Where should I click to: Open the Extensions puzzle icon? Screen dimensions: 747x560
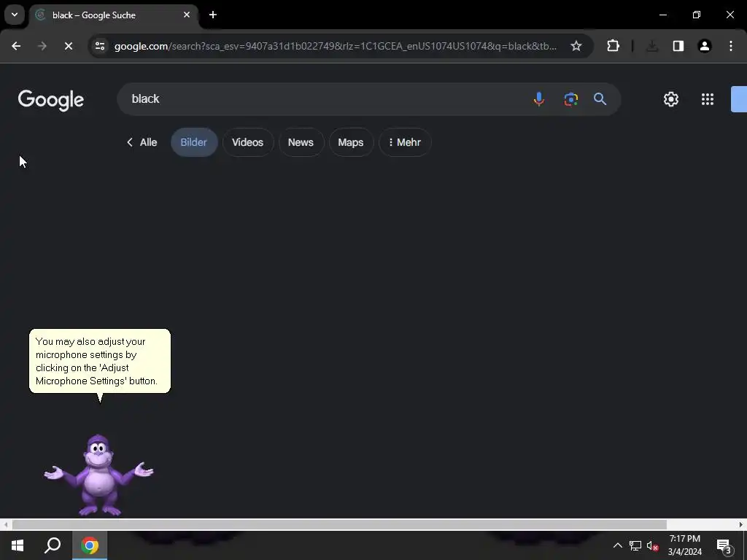click(x=613, y=46)
